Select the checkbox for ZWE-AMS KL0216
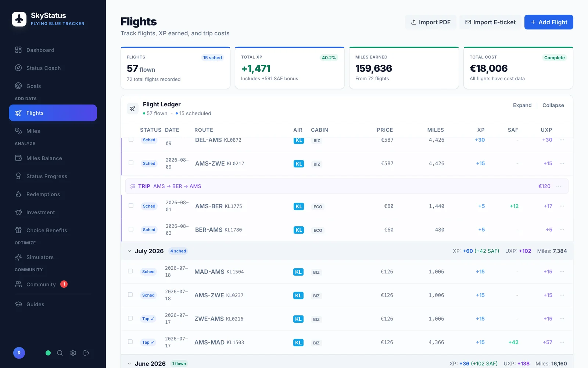This screenshot has height=368, width=588. tap(130, 318)
